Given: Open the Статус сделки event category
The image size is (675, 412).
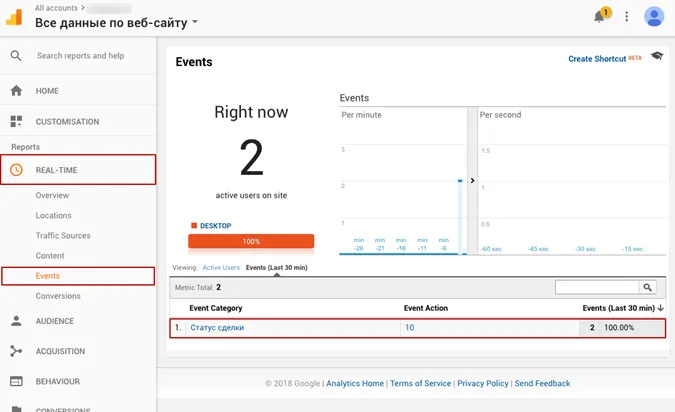Looking at the screenshot, I should tap(217, 328).
